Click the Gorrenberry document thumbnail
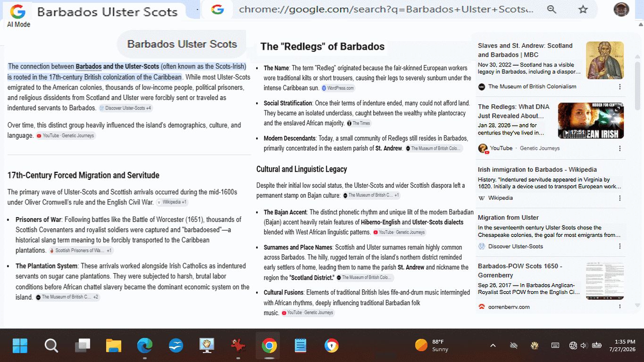644x362 pixels. click(605, 281)
